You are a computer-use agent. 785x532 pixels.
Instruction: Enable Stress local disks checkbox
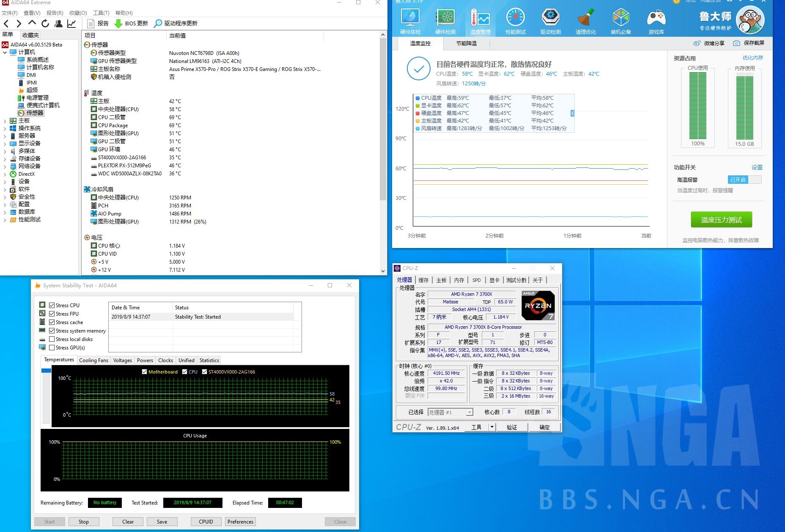(52, 339)
